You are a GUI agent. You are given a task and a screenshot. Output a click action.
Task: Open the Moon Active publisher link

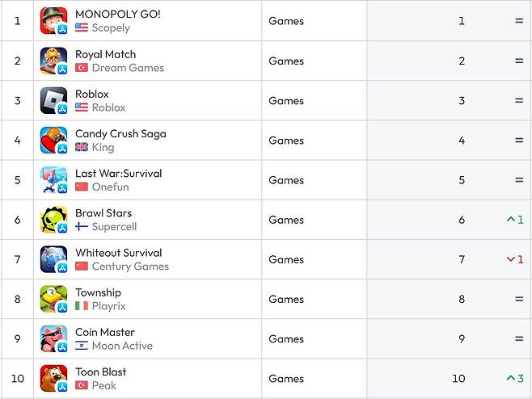[122, 346]
